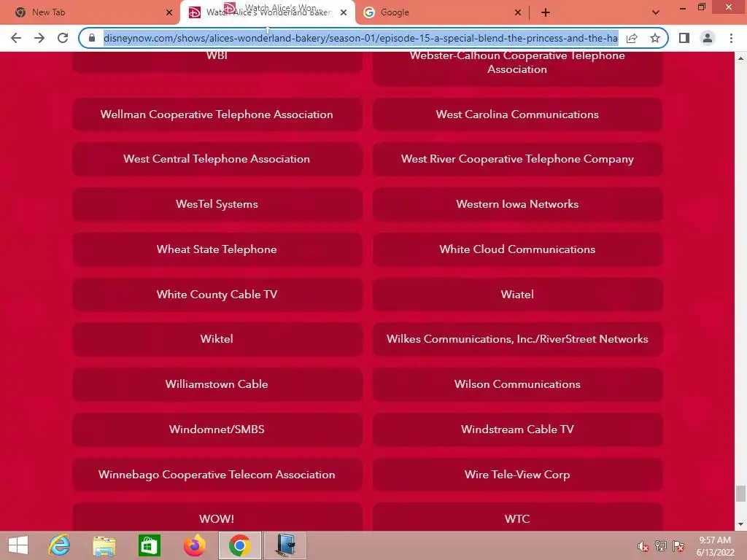The image size is (747, 560).
Task: Open the network tray icon
Action: [x=661, y=546]
